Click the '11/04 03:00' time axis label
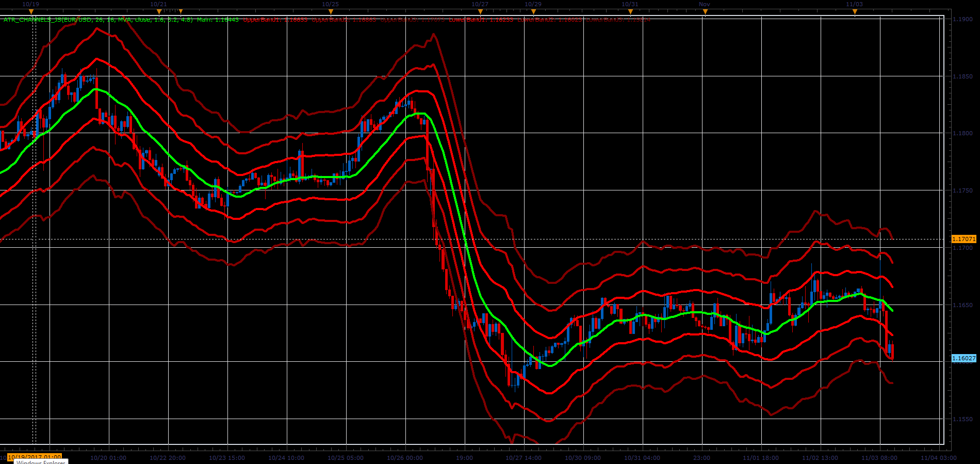980x464 pixels. point(939,458)
